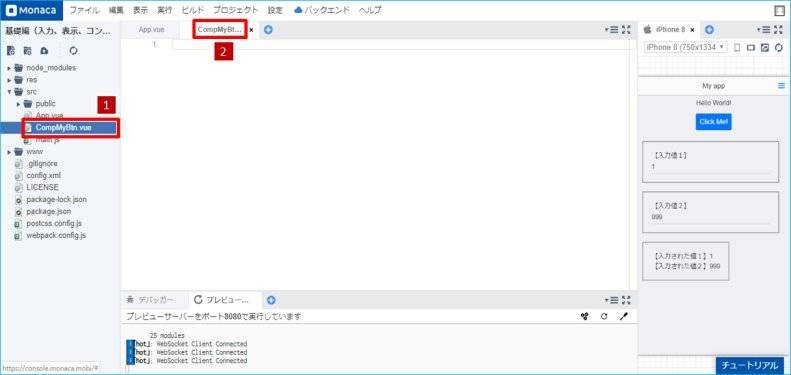Close the iPhone 8 preview tab

(693, 30)
